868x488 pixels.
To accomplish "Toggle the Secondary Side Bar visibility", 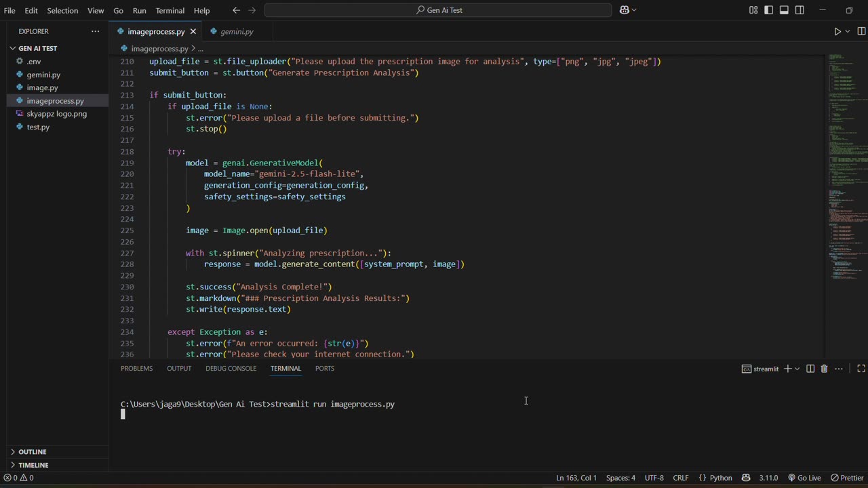I will click(800, 10).
